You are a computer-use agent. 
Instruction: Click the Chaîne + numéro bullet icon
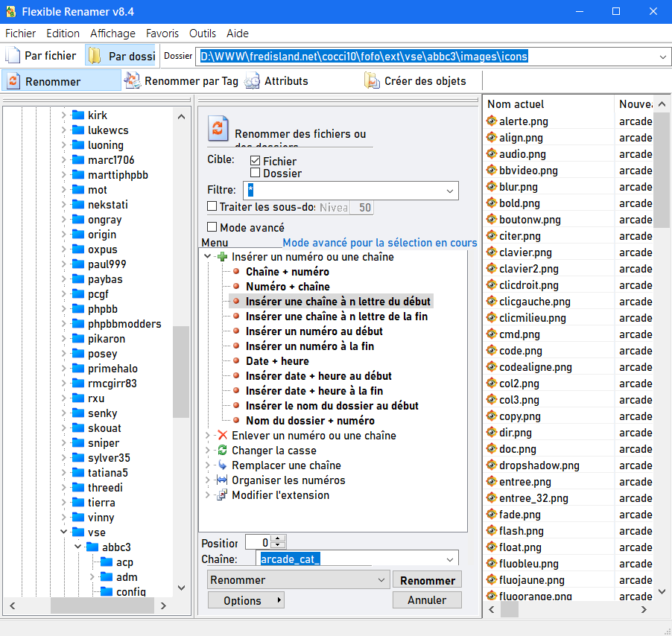tap(236, 272)
